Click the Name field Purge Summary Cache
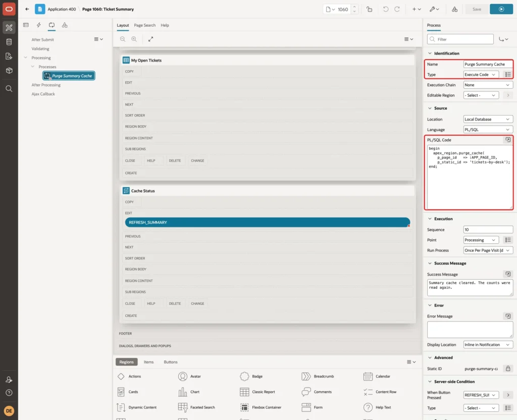517x420 pixels. pos(488,64)
